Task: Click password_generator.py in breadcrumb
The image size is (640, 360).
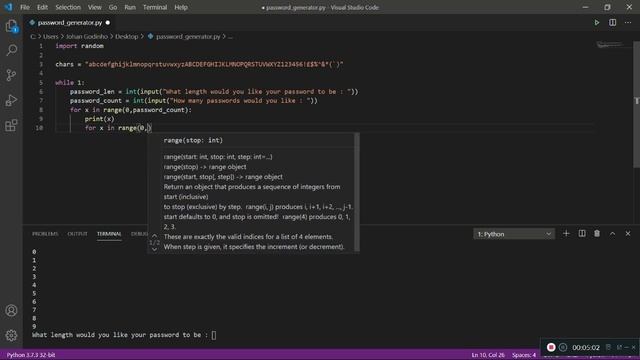Action: pyautogui.click(x=188, y=36)
